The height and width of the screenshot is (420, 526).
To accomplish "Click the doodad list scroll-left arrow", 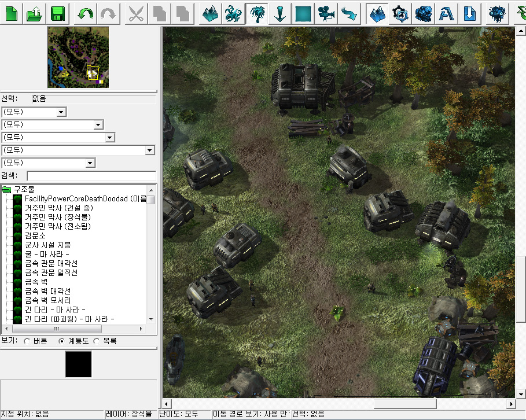I will [6, 329].
